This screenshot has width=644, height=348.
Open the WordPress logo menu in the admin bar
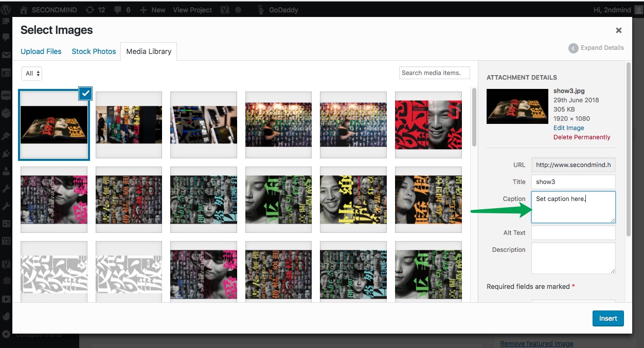6,10
